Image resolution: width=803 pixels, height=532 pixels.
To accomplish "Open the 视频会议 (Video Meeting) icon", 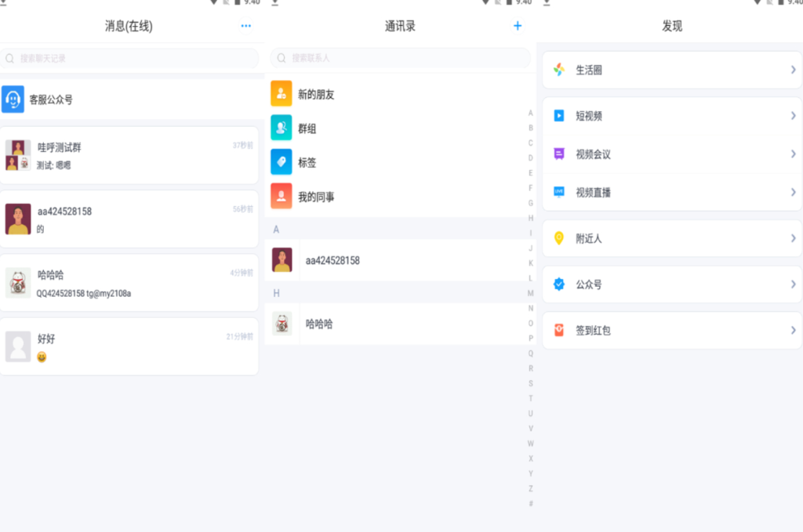I will 558,154.
